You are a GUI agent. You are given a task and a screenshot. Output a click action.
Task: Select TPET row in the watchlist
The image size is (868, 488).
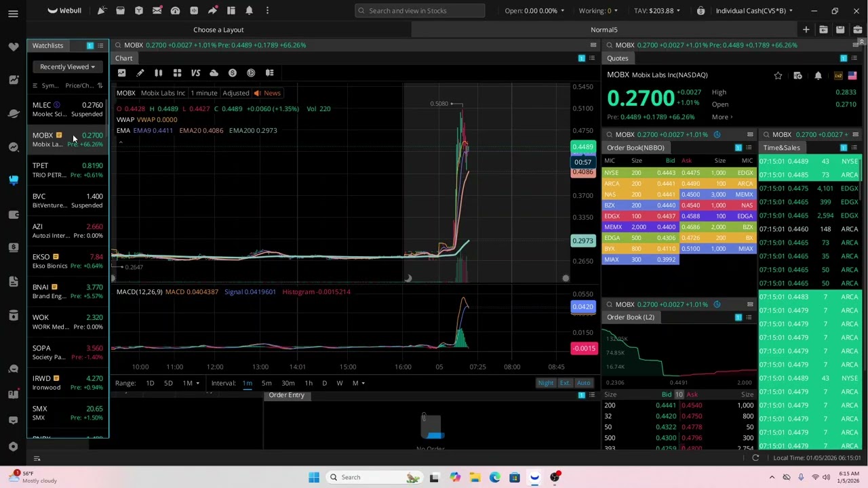tap(68, 170)
